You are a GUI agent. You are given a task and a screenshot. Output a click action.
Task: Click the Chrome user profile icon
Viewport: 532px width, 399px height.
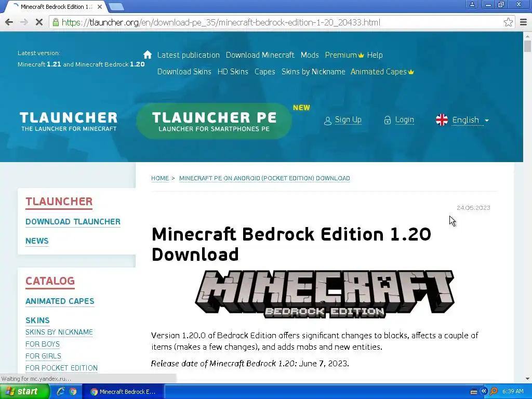point(472,4)
